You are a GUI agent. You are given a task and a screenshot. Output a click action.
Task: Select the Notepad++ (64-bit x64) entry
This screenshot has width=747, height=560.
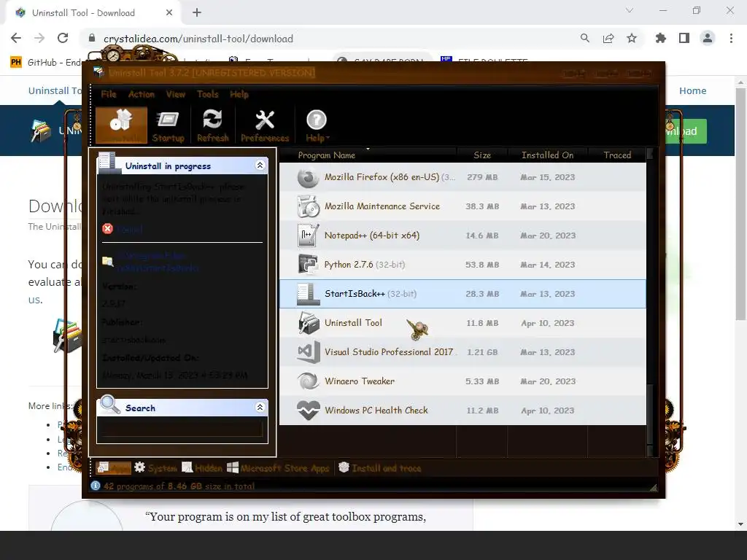462,236
